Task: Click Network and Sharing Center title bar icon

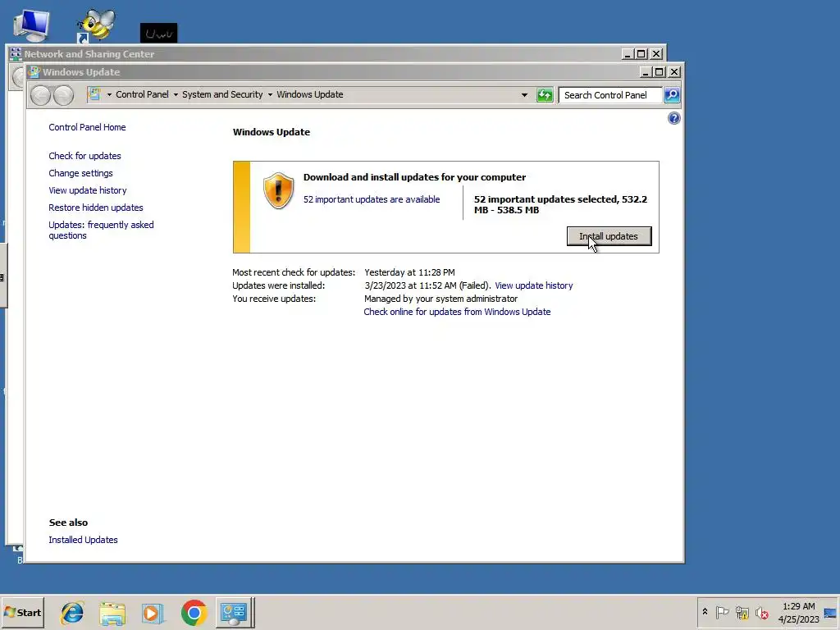Action: [16, 53]
